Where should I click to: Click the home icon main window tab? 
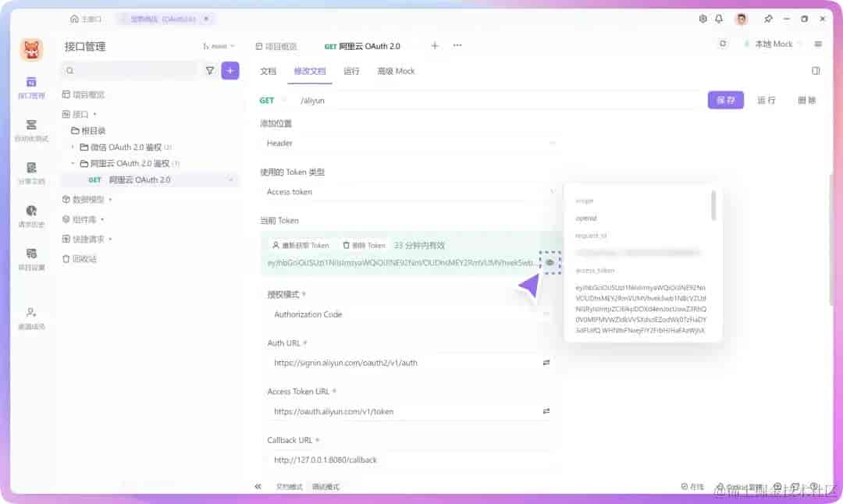tap(86, 19)
